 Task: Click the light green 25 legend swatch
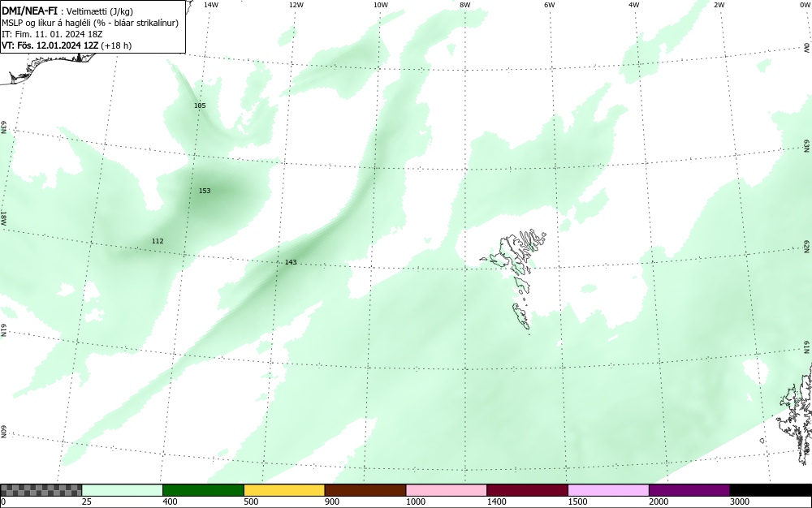[x=123, y=490]
